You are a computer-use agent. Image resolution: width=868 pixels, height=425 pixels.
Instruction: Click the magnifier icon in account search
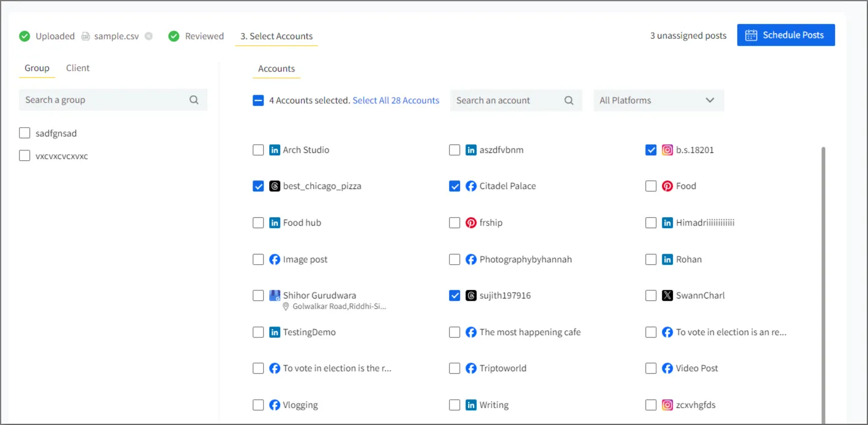pyautogui.click(x=568, y=100)
